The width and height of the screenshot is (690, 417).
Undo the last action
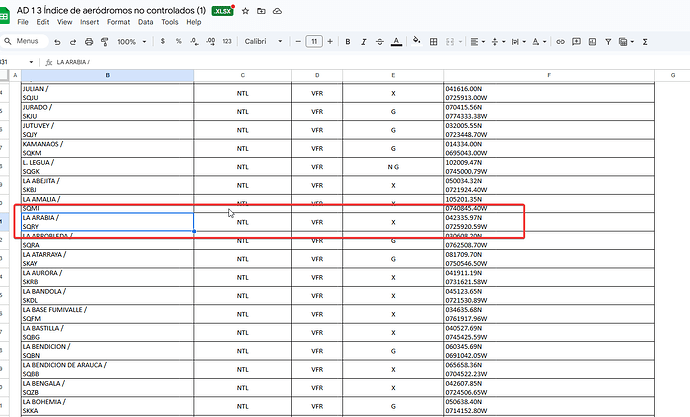(57, 42)
